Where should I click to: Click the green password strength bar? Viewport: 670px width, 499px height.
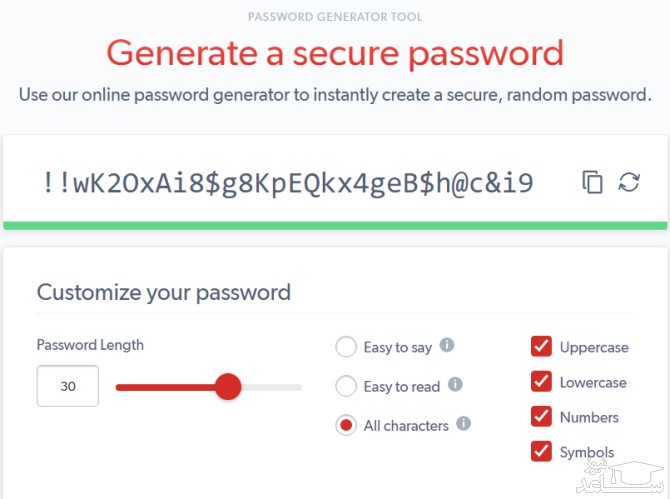point(335,226)
